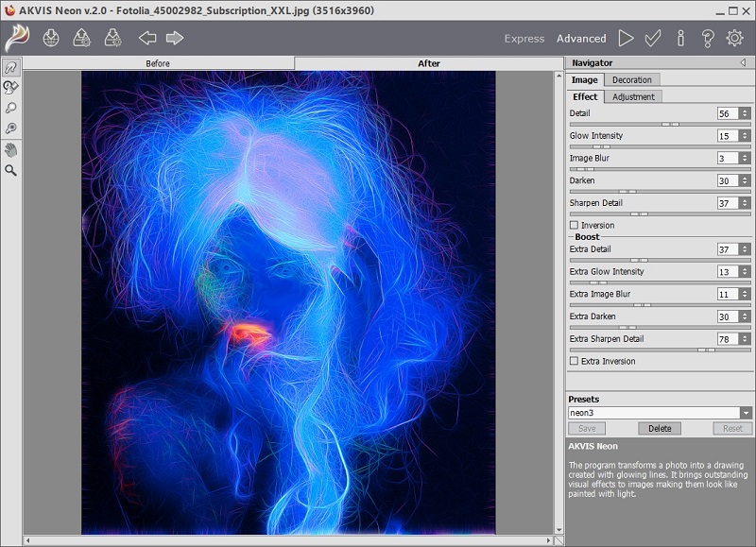
Task: Click the Save preset button
Action: point(587,429)
